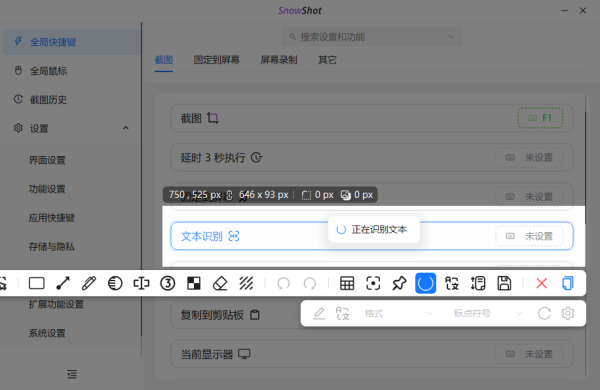Save the screenshot with floppy disk icon
The width and height of the screenshot is (600, 390).
click(504, 284)
